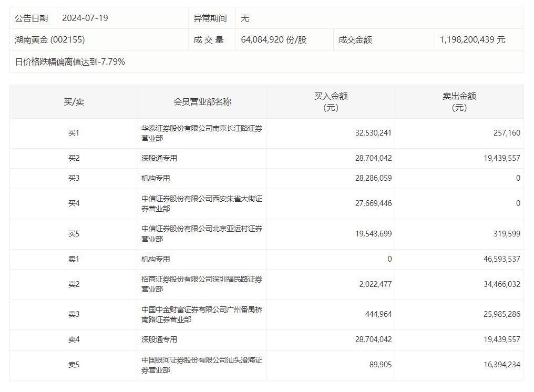Select sell amount 319,599

[507, 234]
